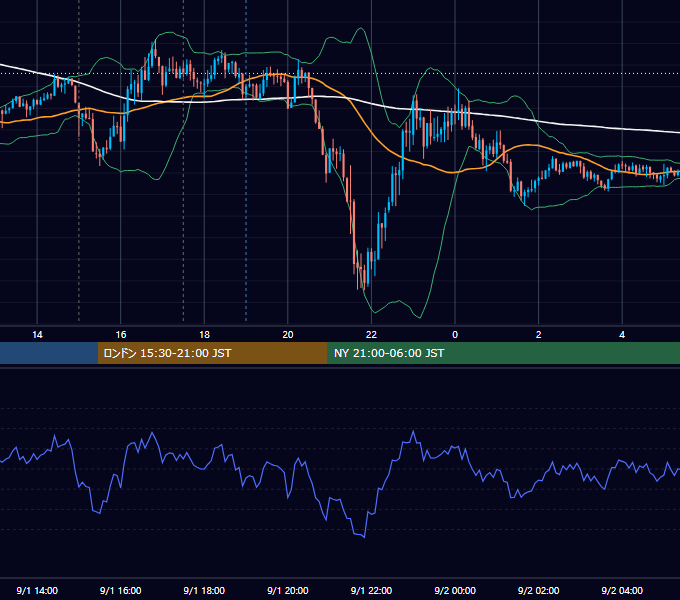Click the 9/1 16:00 label on indicator axis
The height and width of the screenshot is (600, 680).
[121, 590]
